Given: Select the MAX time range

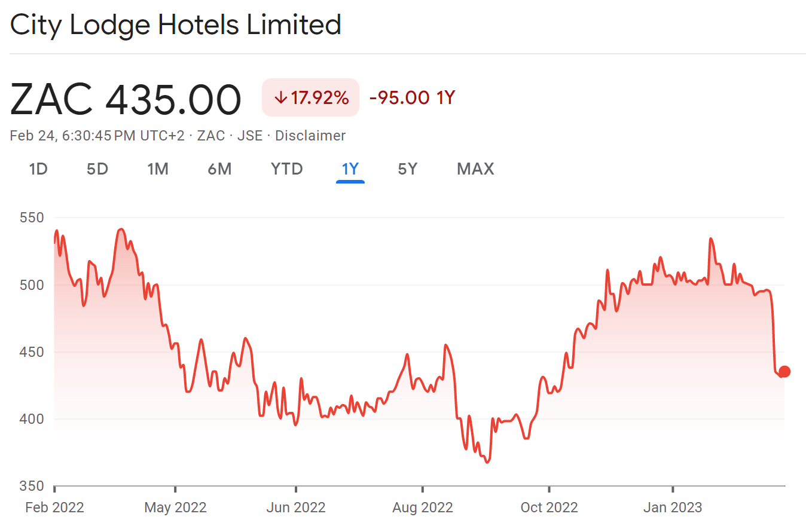Looking at the screenshot, I should pos(475,169).
